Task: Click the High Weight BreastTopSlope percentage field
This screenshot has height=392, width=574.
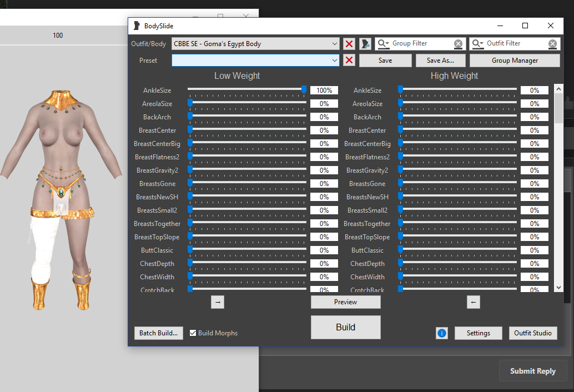Action: pos(535,237)
